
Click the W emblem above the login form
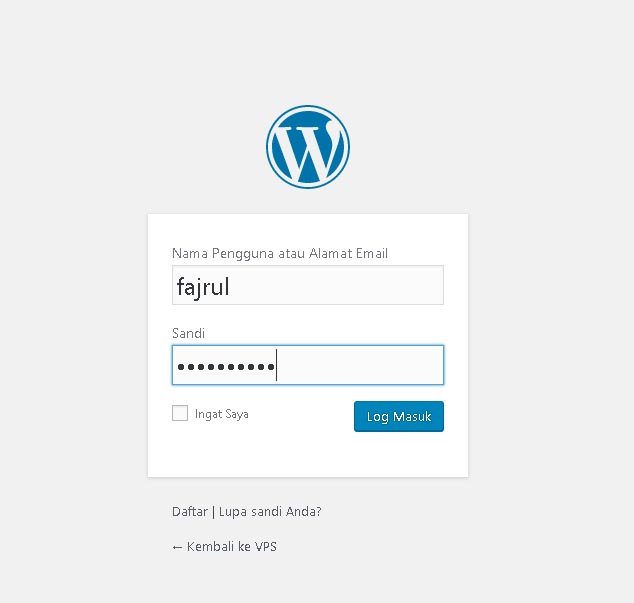[308, 147]
